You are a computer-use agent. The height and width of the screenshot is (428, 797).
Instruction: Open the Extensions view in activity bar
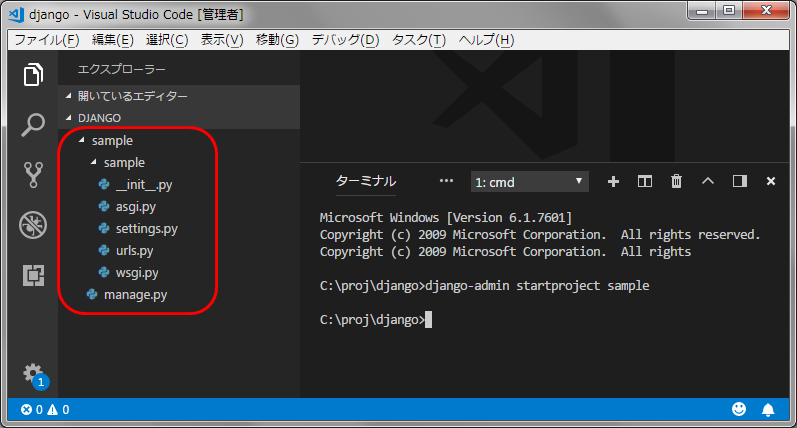click(x=33, y=275)
